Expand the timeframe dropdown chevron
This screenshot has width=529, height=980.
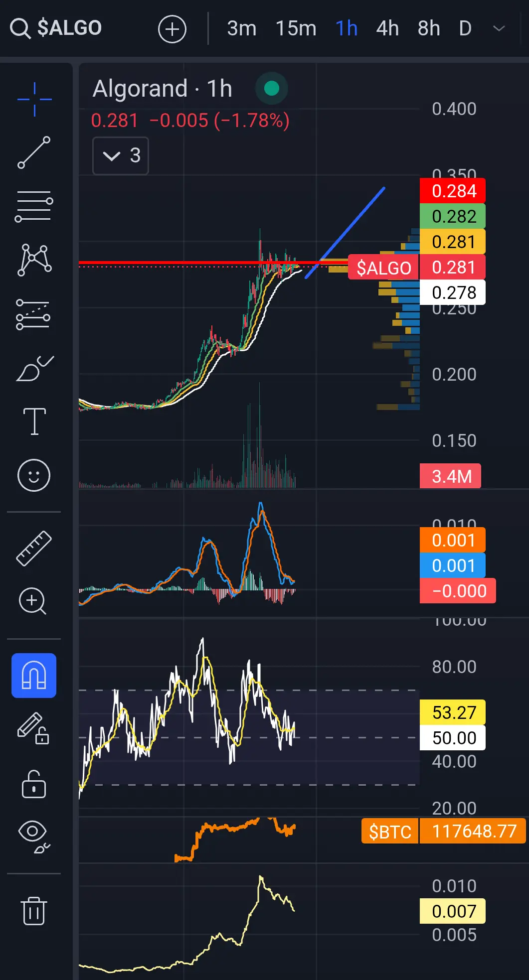pos(499,28)
